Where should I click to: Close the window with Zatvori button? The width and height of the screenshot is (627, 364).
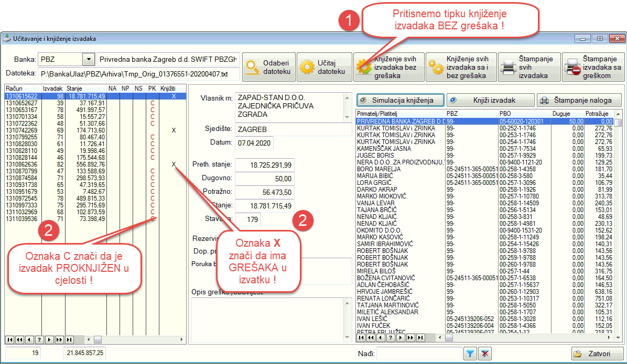[597, 354]
